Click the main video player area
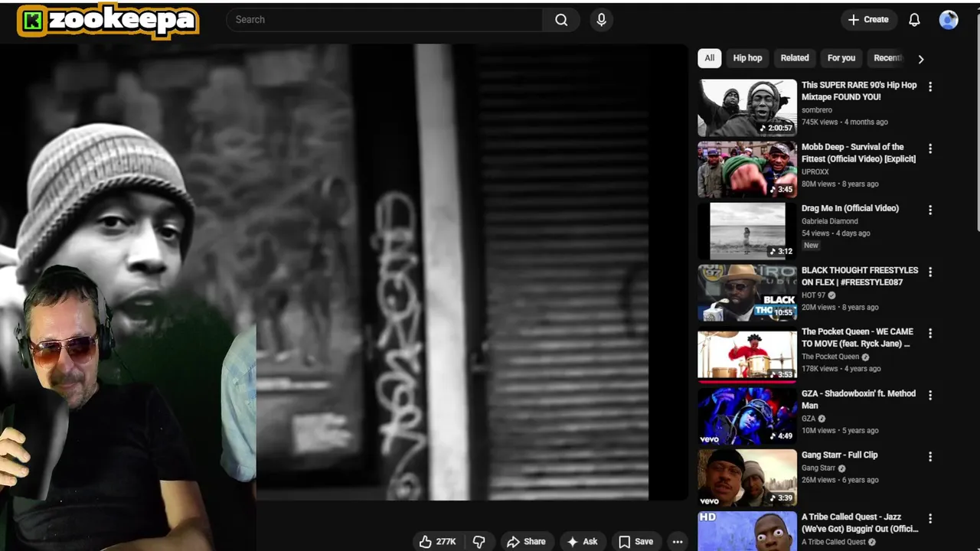This screenshot has width=980, height=551. tap(344, 272)
